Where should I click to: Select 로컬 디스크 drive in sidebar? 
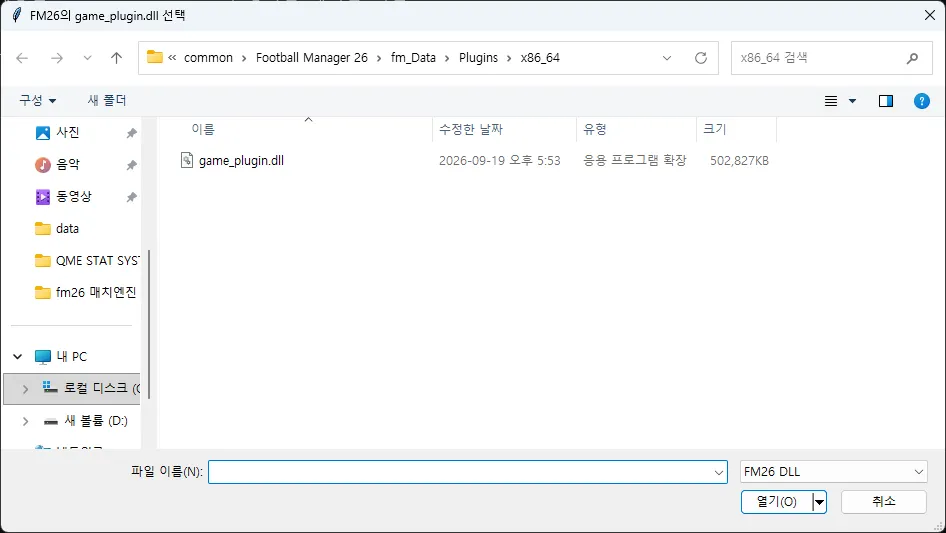[101, 388]
